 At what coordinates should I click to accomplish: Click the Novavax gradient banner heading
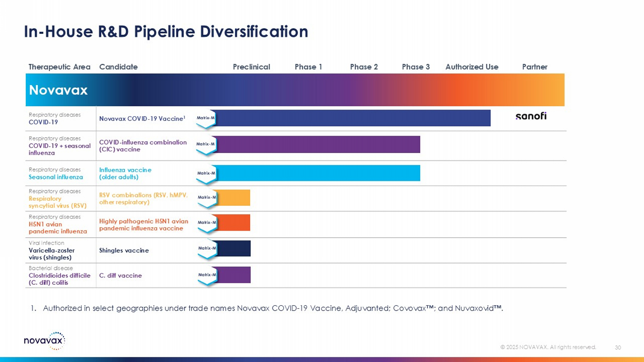point(58,90)
